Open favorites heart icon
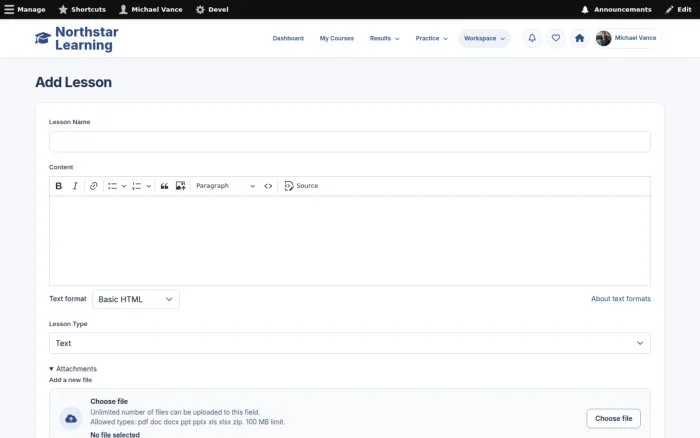The width and height of the screenshot is (700, 438). (x=556, y=38)
